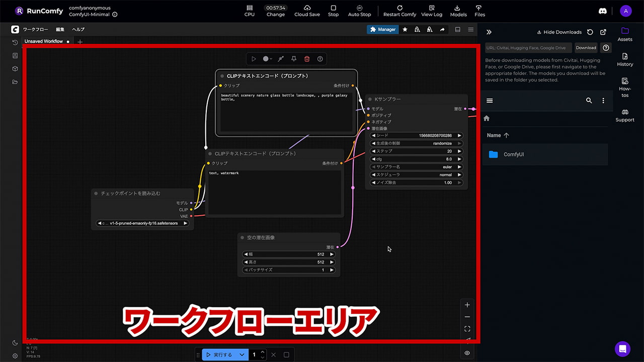Click the Download button beside URL field
Image resolution: width=644 pixels, height=362 pixels.
click(586, 48)
